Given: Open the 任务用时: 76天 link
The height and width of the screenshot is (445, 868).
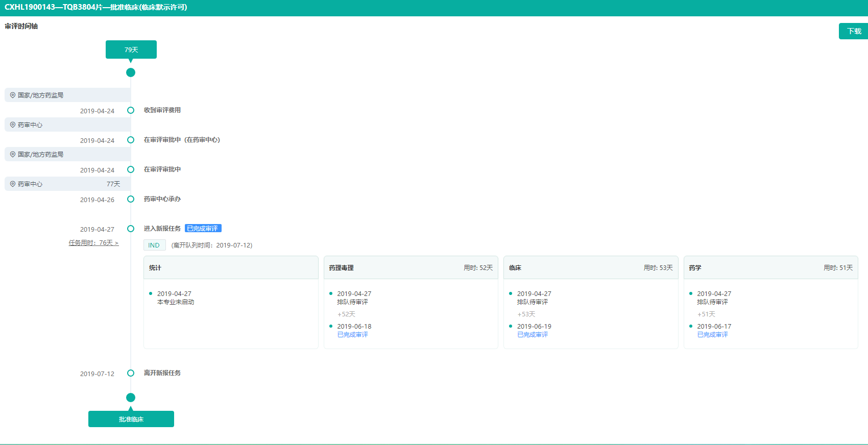Looking at the screenshot, I should (93, 243).
